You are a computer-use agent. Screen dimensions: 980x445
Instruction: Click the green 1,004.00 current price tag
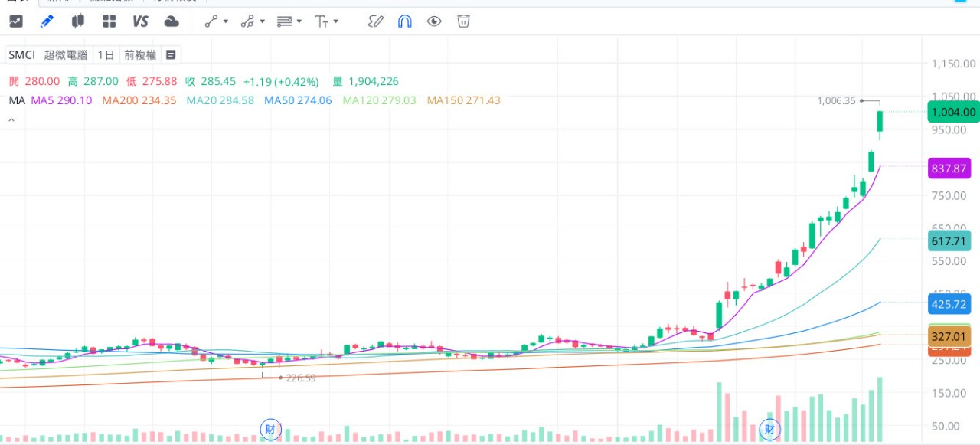click(953, 112)
